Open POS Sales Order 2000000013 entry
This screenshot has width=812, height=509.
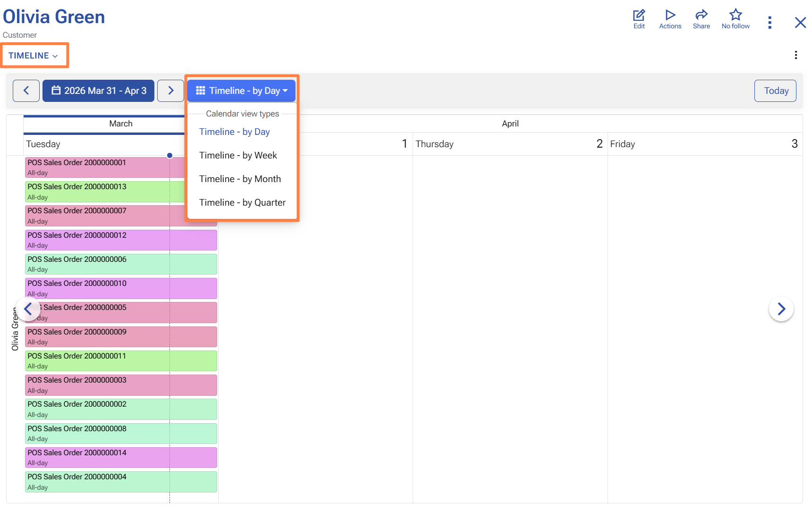pos(94,191)
